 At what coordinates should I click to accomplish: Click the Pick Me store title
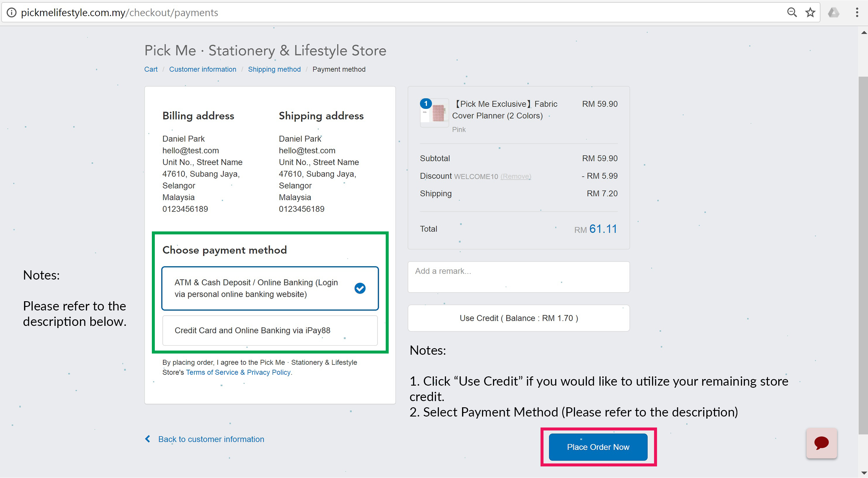265,51
